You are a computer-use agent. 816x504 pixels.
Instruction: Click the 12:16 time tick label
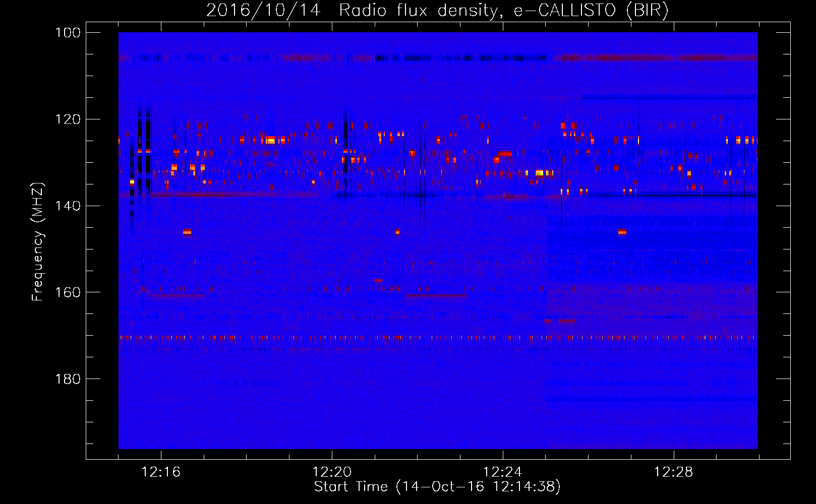[161, 472]
